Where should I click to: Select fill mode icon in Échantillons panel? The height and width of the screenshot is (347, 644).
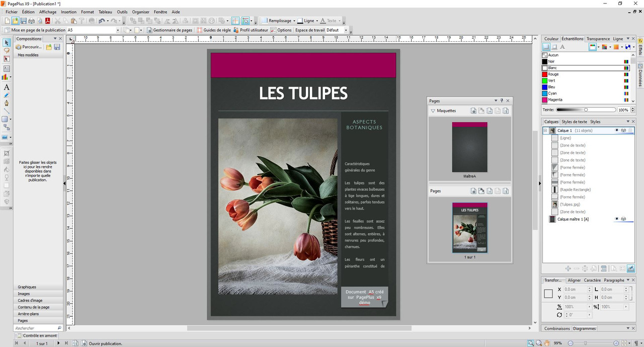coord(545,47)
